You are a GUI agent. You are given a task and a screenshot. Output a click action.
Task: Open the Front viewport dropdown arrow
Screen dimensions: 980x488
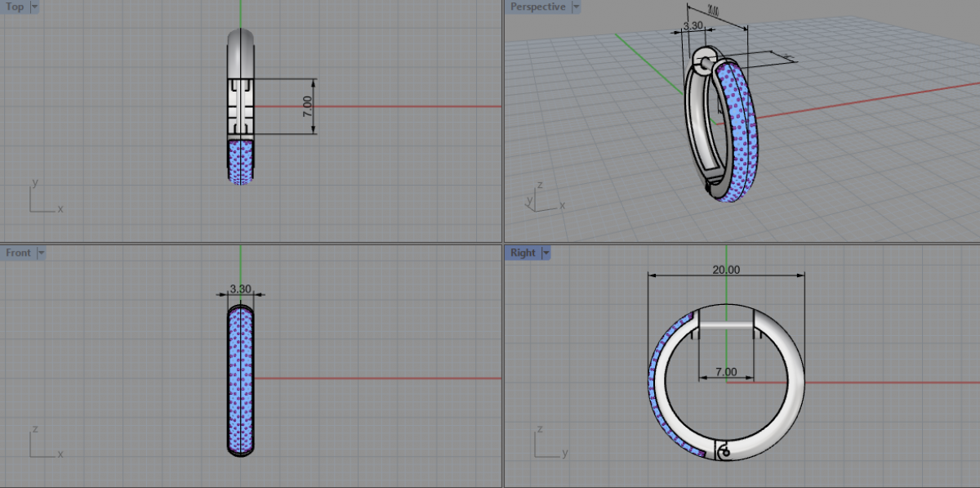coord(40,253)
